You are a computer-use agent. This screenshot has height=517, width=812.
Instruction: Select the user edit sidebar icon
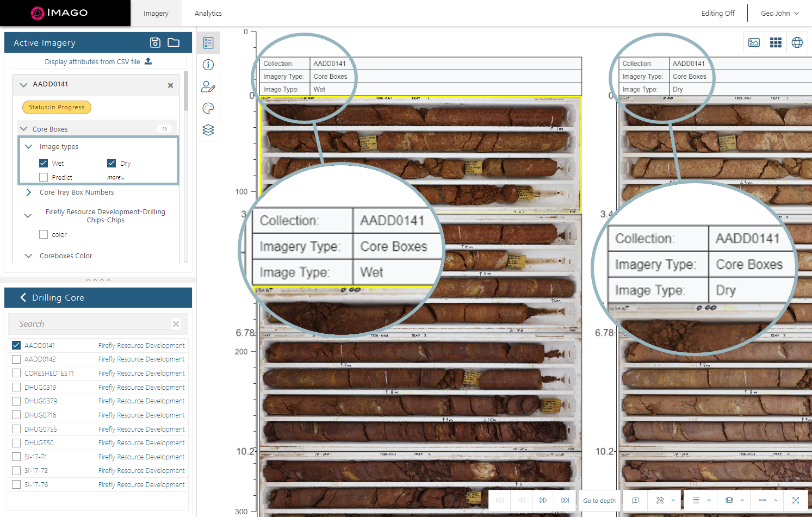pos(208,86)
